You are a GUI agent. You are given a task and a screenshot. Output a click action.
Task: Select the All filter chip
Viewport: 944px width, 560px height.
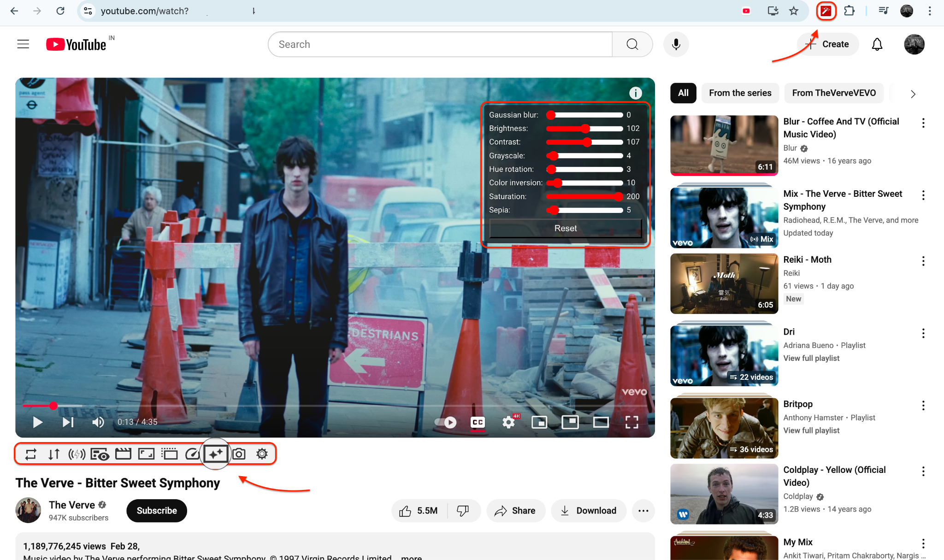click(x=683, y=93)
